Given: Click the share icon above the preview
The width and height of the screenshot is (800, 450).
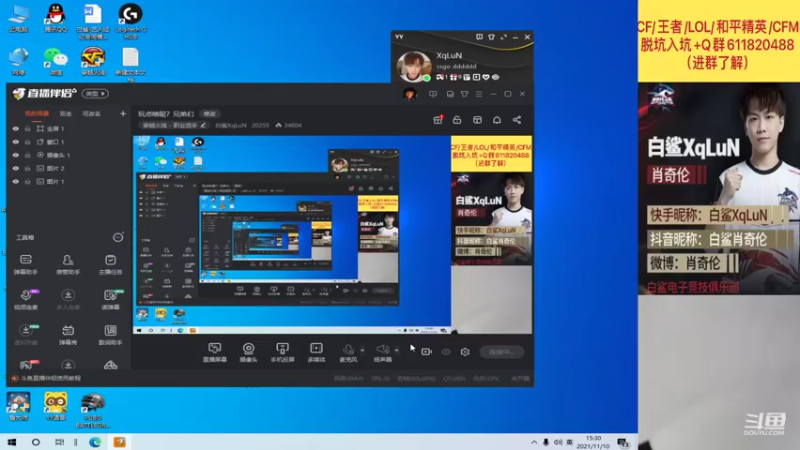Looking at the screenshot, I should tap(517, 120).
